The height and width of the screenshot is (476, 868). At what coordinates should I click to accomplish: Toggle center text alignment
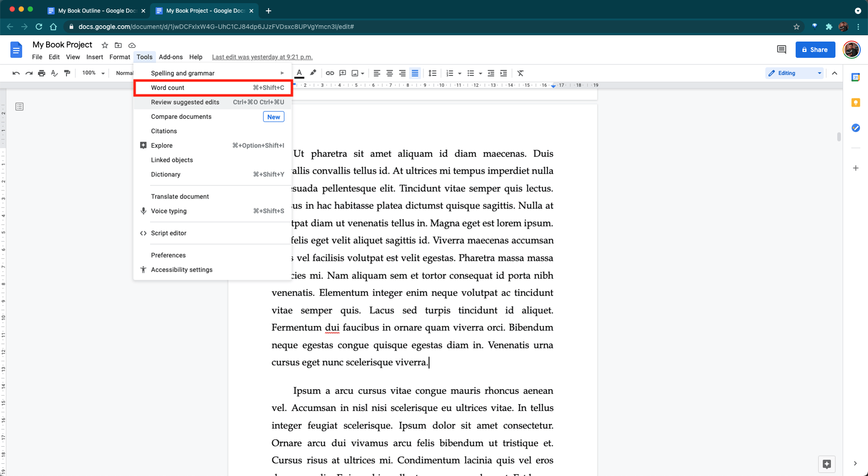(389, 73)
